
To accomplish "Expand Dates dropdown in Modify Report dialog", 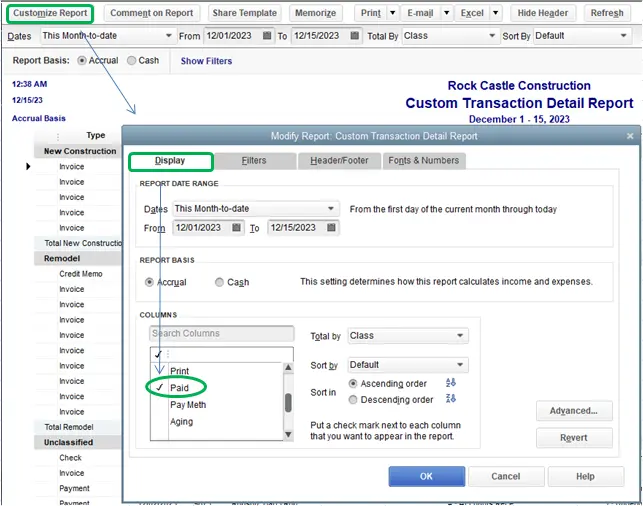I will click(x=331, y=209).
